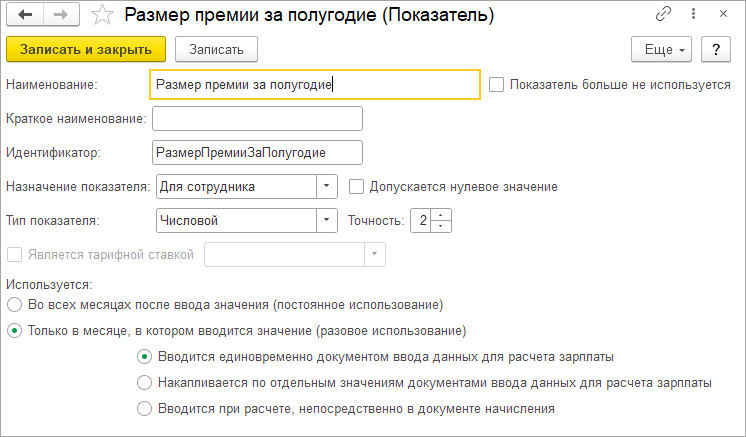The height and width of the screenshot is (437, 746).
Task: Open help with the question mark button
Action: tap(716, 49)
